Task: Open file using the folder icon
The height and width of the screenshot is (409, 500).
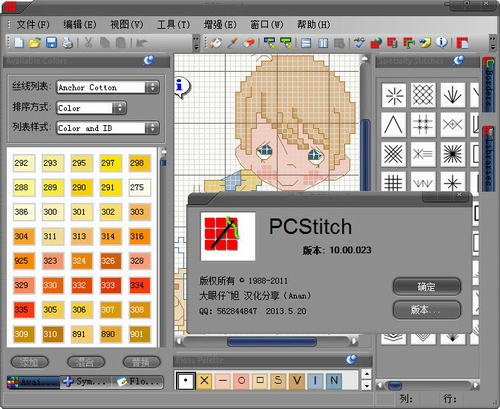Action: tap(35, 43)
